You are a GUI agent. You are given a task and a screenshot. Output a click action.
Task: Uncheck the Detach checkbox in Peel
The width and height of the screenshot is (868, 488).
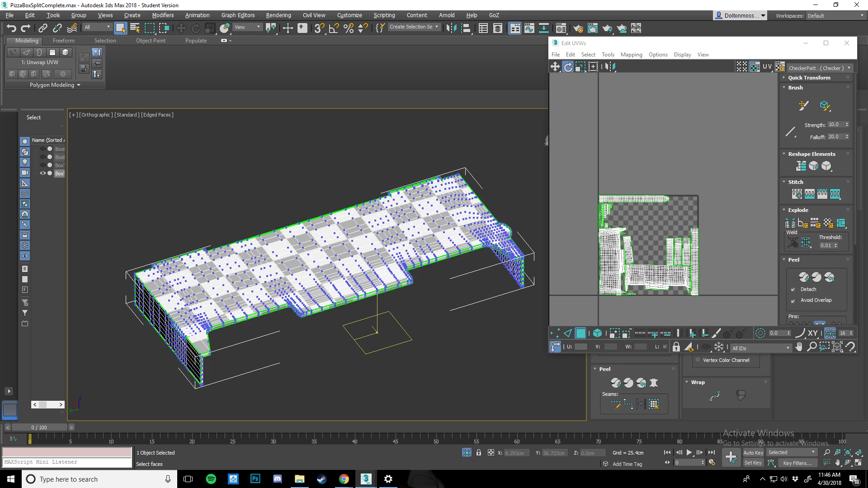[793, 290]
